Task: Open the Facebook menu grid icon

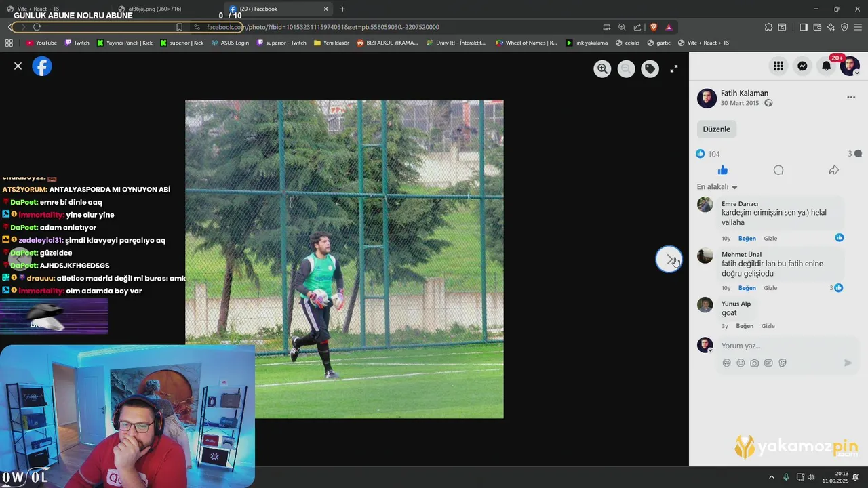Action: (x=778, y=66)
